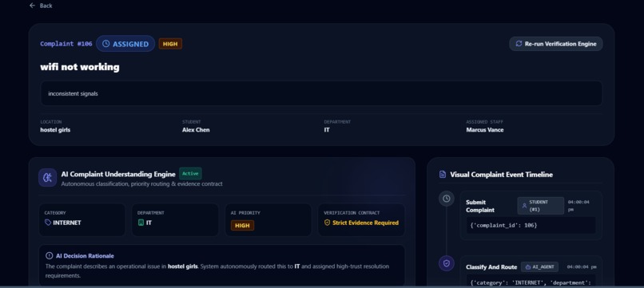Click the shield icon beside Strict Evidence Required

coord(328,223)
